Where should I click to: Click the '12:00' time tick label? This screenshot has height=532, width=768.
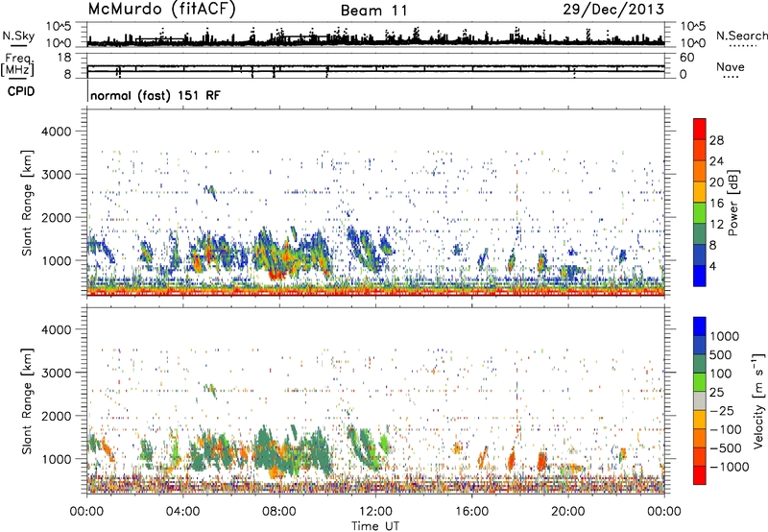coord(375,512)
